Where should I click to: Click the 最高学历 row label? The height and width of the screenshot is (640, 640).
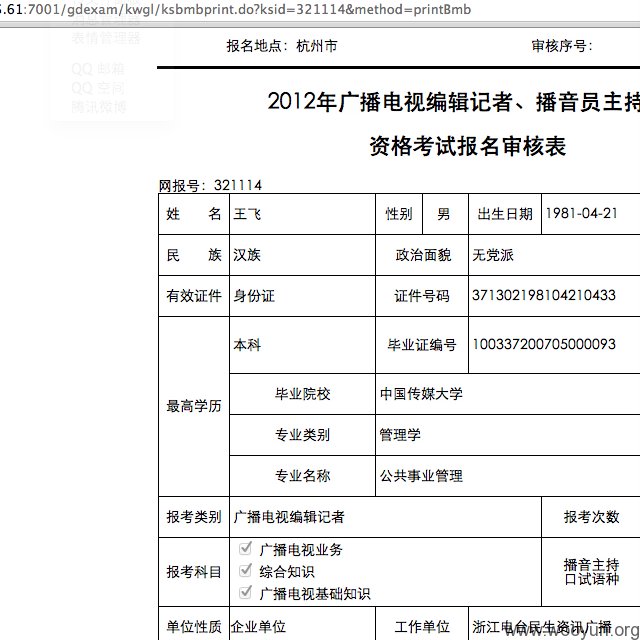194,406
